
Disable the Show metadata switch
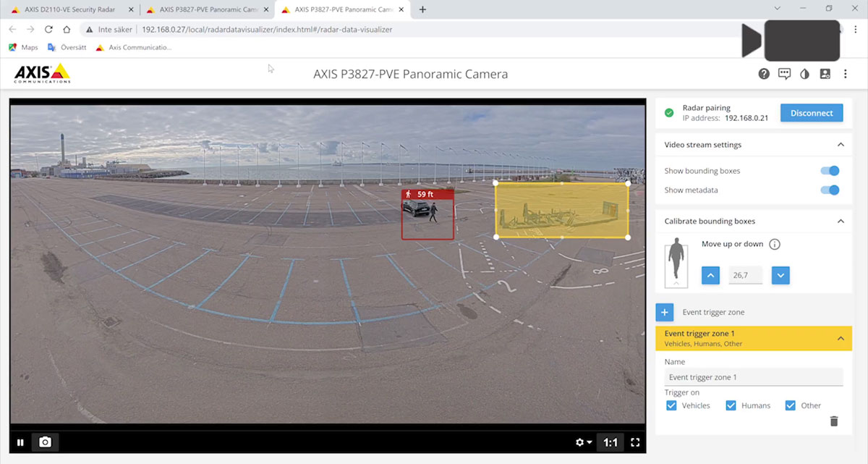click(830, 190)
